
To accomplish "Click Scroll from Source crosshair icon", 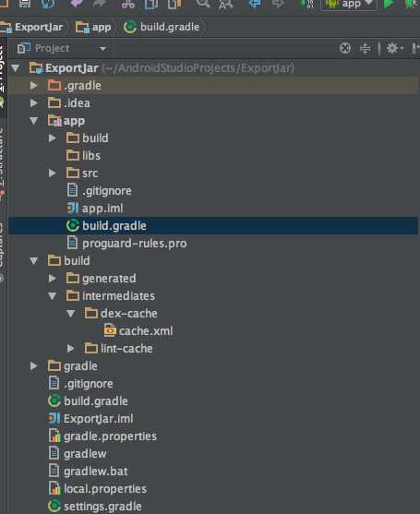I will [x=345, y=49].
